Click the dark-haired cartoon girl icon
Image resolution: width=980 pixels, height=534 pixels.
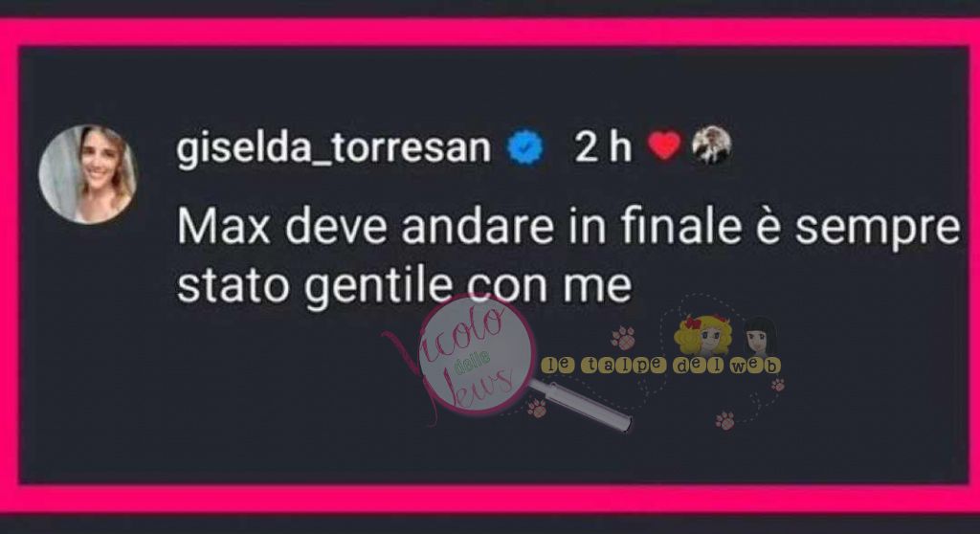(x=761, y=338)
